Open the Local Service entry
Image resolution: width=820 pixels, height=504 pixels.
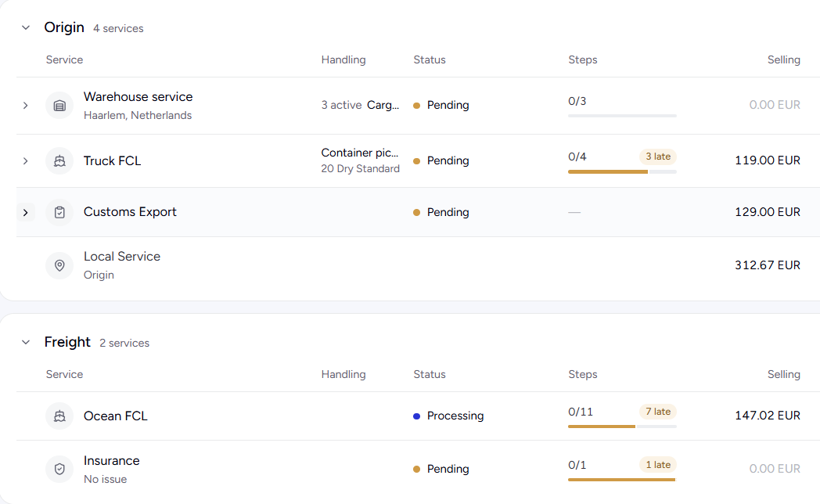coord(122,257)
